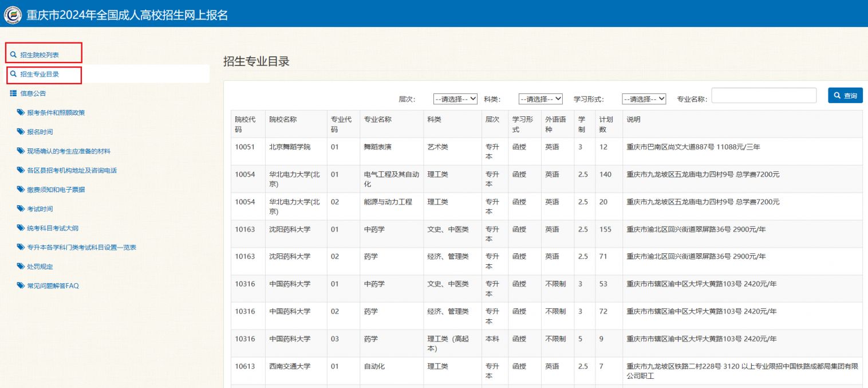Click tag icon beside 专升本各学科门类考试科目设置一览表
The width and height of the screenshot is (868, 388).
tap(21, 248)
